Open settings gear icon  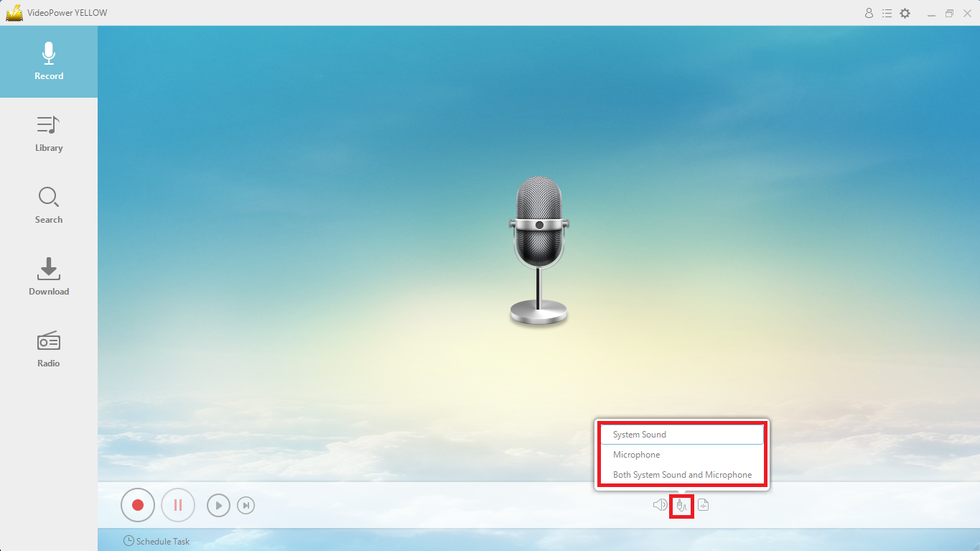(905, 13)
